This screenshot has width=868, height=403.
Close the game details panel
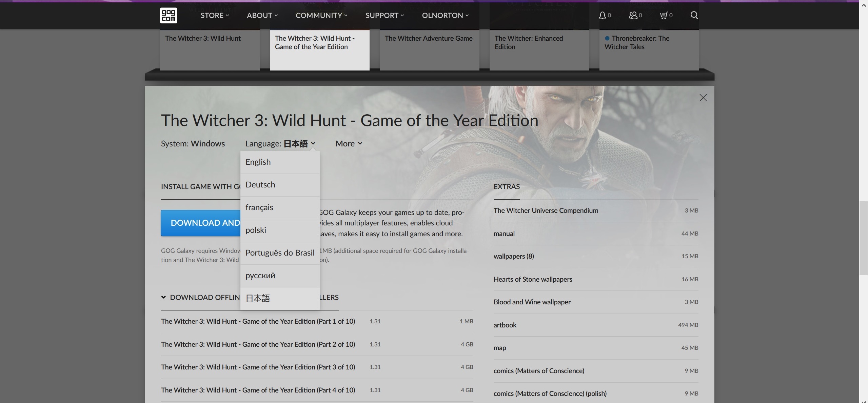(x=703, y=98)
